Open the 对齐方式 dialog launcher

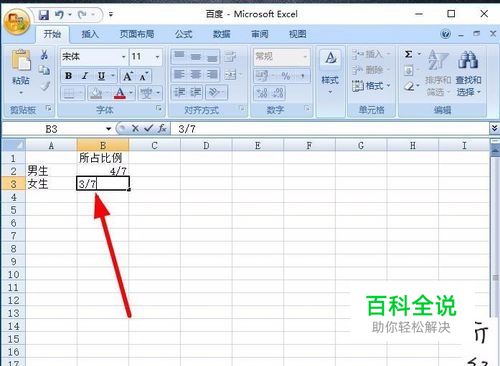click(242, 108)
